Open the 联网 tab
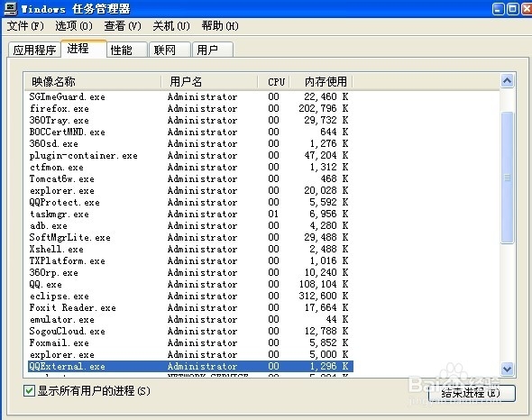The height and width of the screenshot is (420, 532). point(170,50)
